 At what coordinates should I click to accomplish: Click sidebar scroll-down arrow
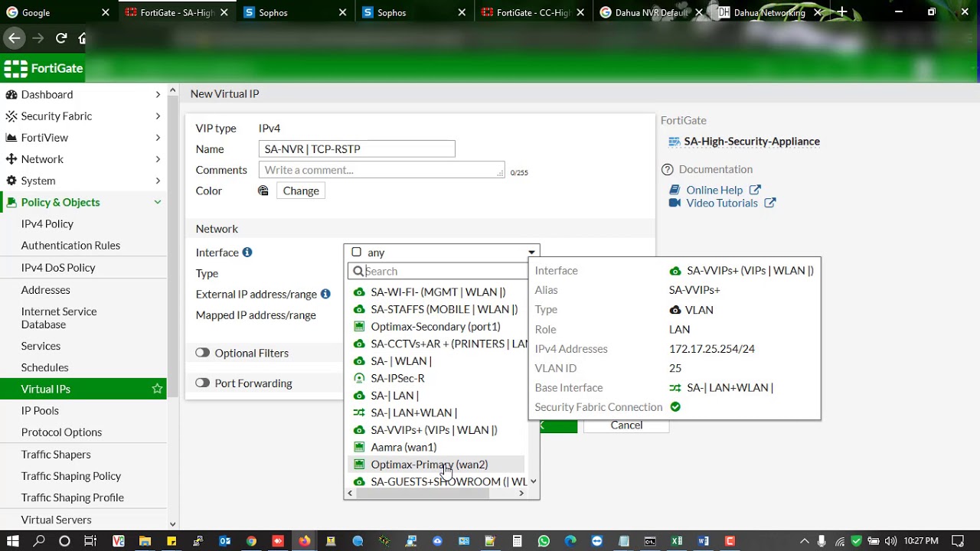[172, 524]
